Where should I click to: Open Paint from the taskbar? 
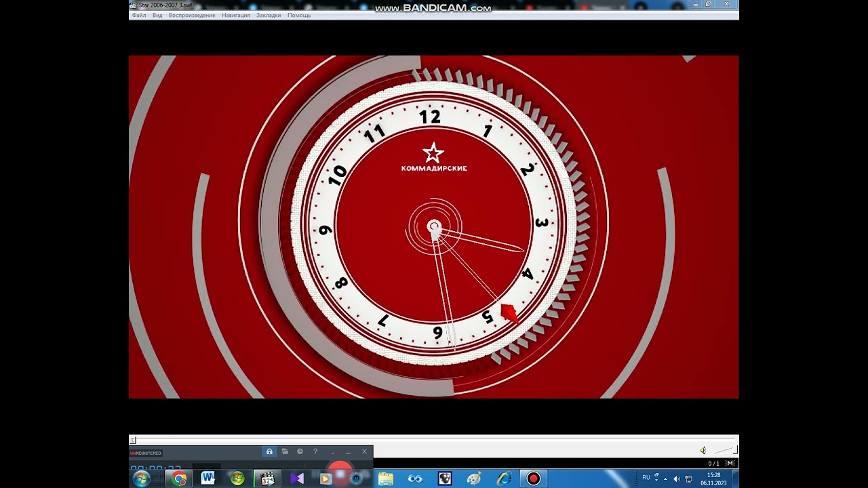[x=474, y=479]
